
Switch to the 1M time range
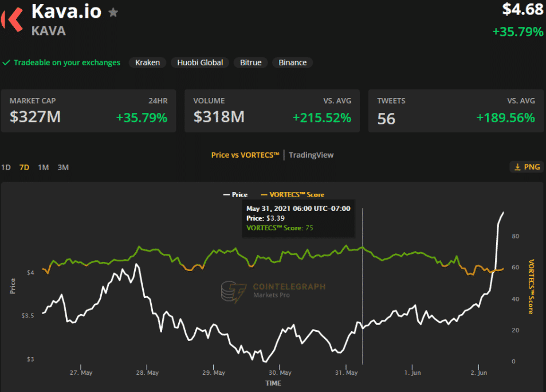(x=43, y=167)
